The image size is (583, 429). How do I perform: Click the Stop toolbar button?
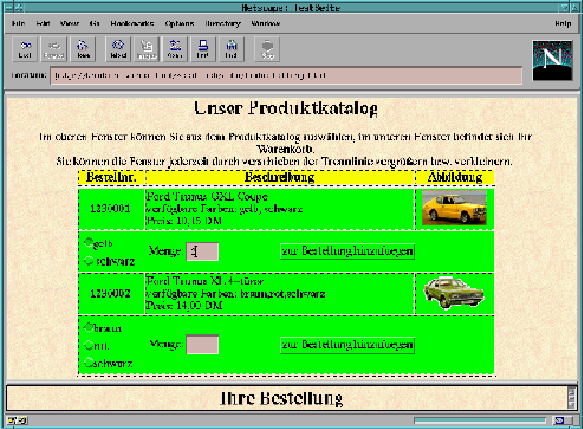pos(267,49)
